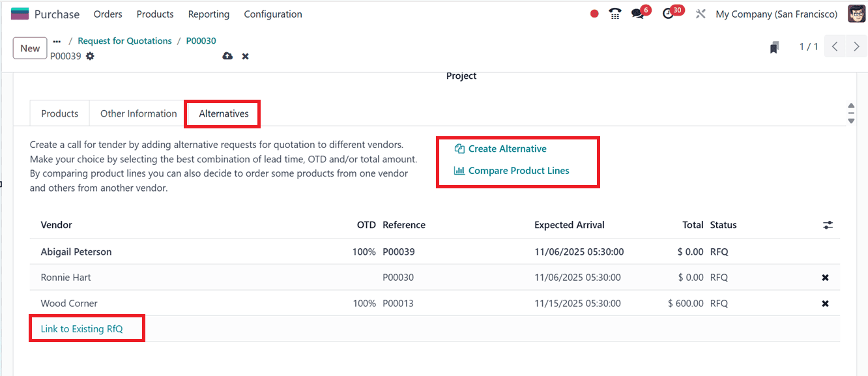Open the Activities clock icon with 30 notifications
Image resolution: width=868 pixels, height=376 pixels.
click(669, 13)
